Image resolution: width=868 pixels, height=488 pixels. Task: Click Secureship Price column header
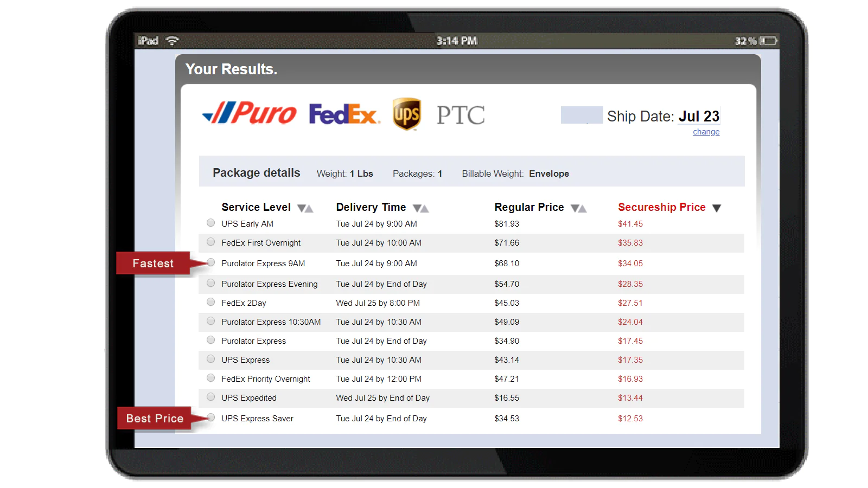[662, 207]
